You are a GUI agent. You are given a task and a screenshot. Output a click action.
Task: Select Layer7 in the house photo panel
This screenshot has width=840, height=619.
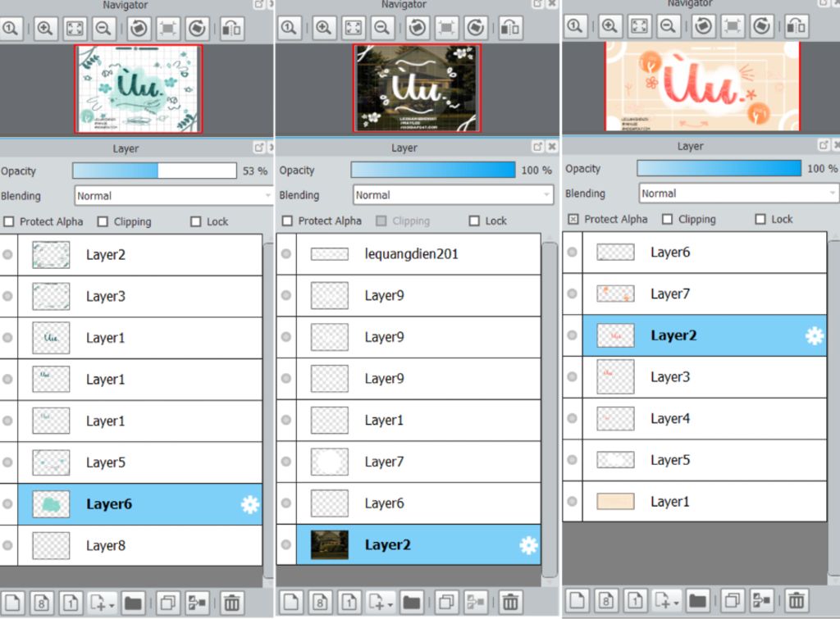pos(418,462)
